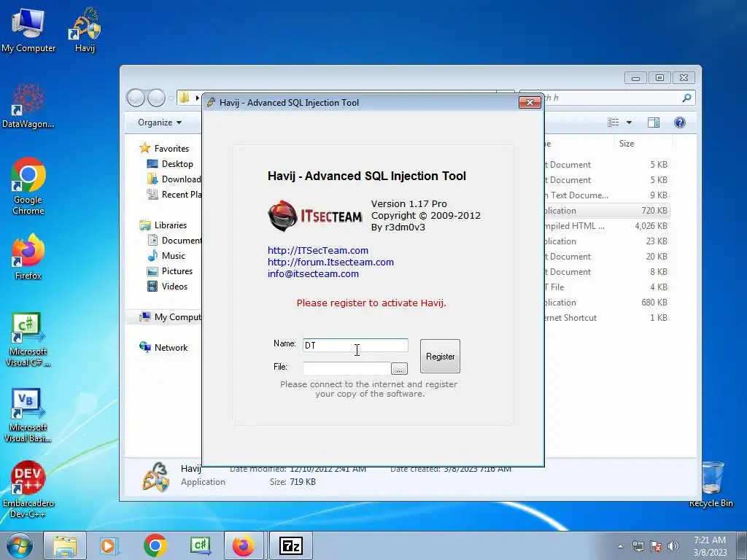Select Videos library
747x560 pixels.
[x=167, y=286]
